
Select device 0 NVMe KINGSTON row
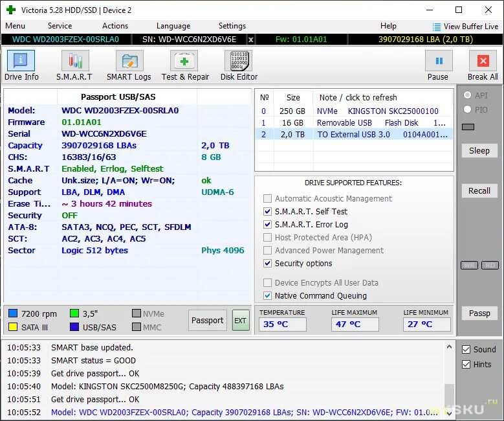[x=354, y=111]
